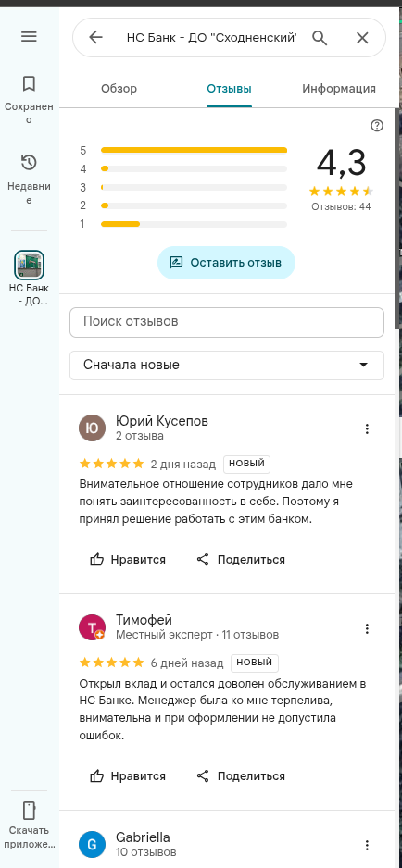This screenshot has height=868, width=402.
Task: Click the '2 дня назад' timestamp
Action: click(183, 464)
